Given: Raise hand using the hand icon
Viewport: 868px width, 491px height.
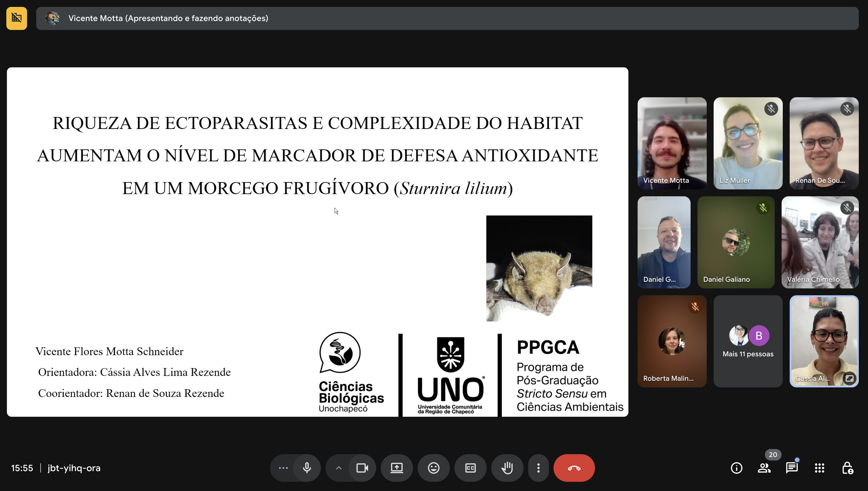Looking at the screenshot, I should [x=507, y=468].
